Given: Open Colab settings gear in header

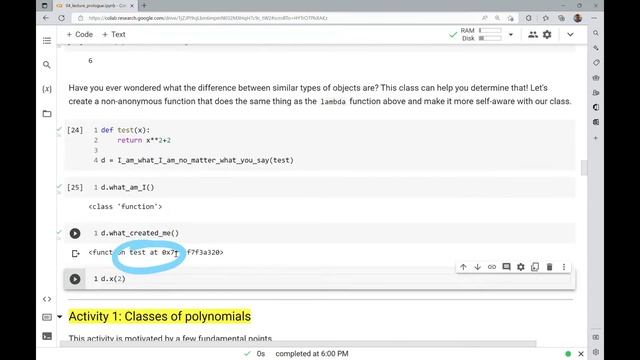Looking at the screenshot, I should click(547, 35).
